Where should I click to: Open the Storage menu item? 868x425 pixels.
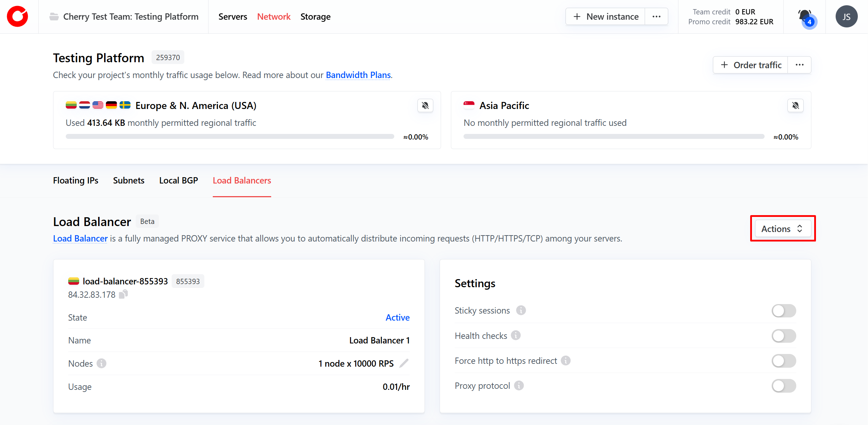[x=315, y=17]
